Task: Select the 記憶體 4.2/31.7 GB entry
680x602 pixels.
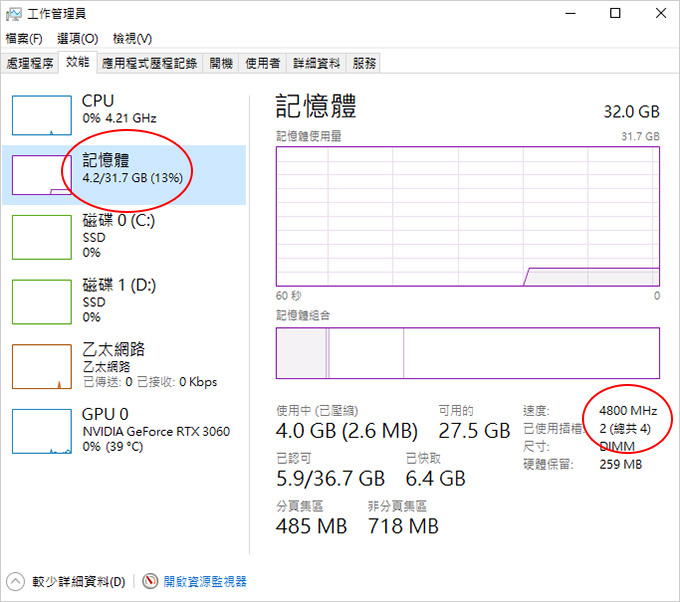Action: pos(124,175)
